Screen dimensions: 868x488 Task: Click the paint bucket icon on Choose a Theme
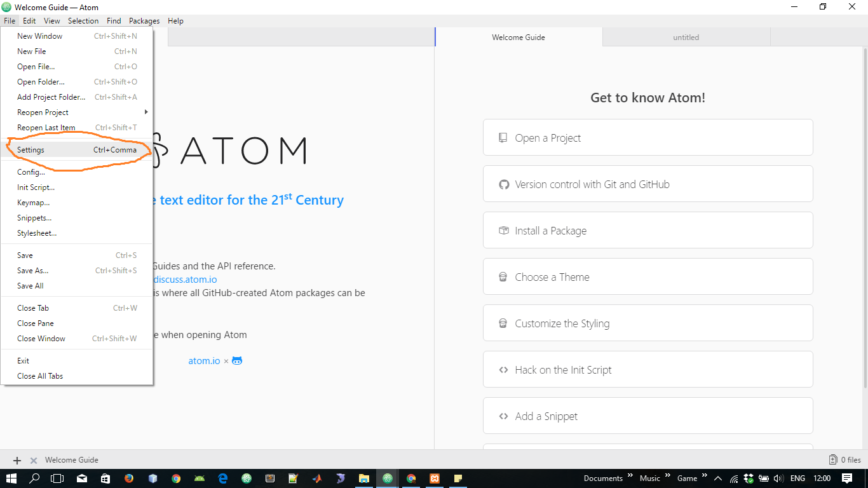click(503, 276)
